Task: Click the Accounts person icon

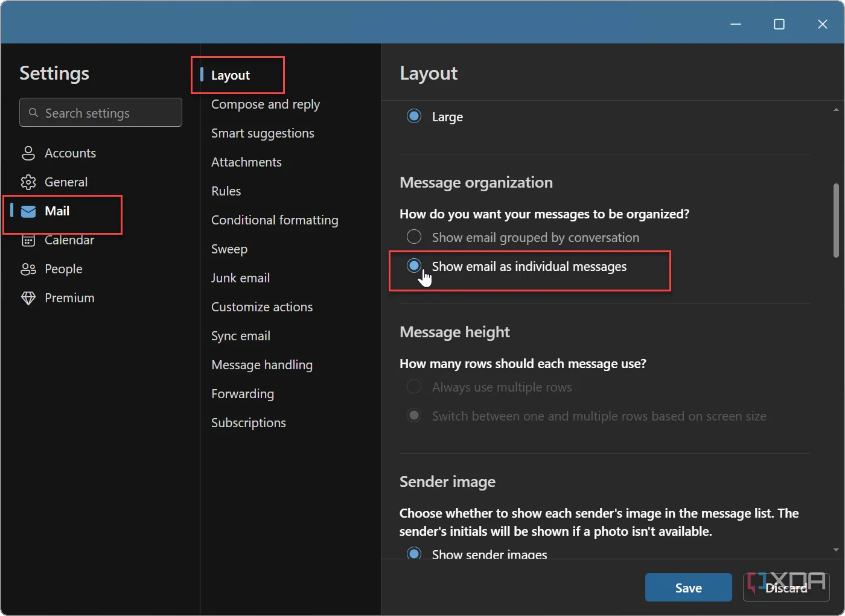Action: (x=28, y=153)
